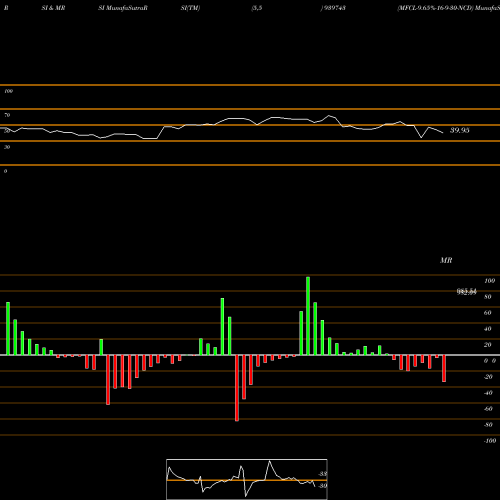Click the RSI value label 39.95
The image size is (500, 500).
pos(459,130)
